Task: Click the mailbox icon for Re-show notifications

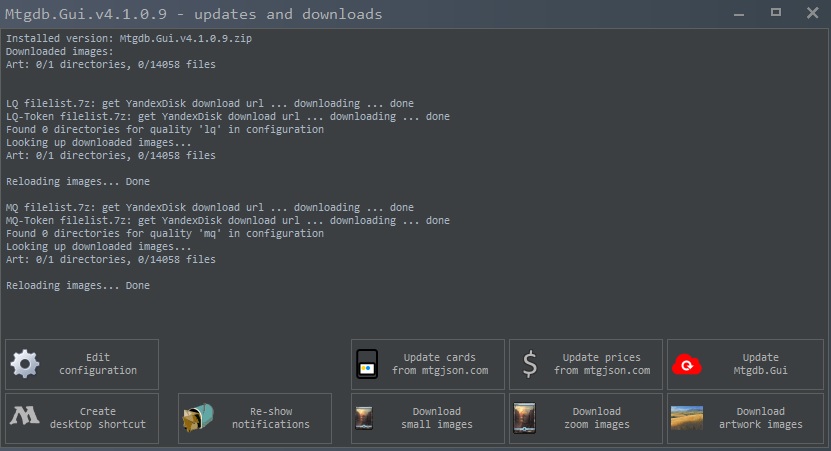Action: pos(197,418)
